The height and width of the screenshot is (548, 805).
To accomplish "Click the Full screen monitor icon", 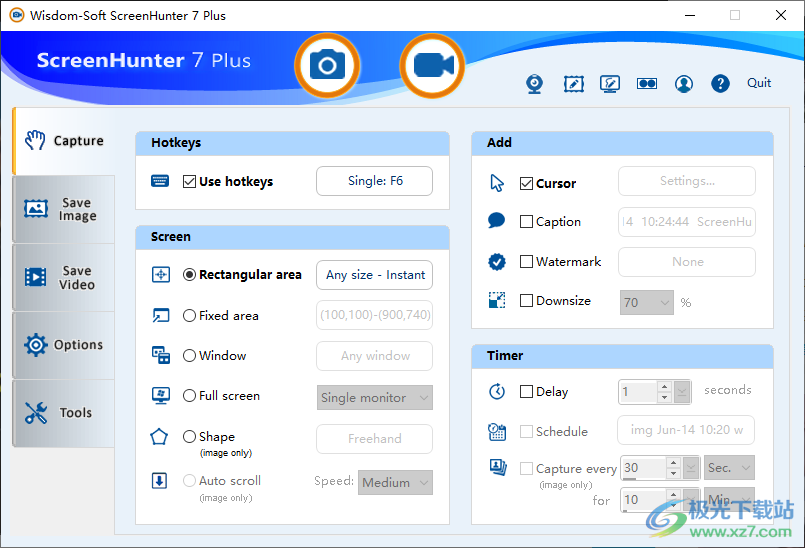I will pos(161,395).
